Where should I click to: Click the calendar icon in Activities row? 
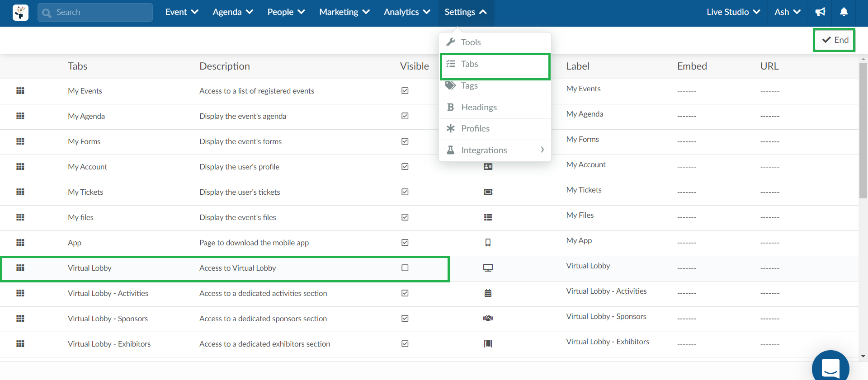click(x=488, y=293)
